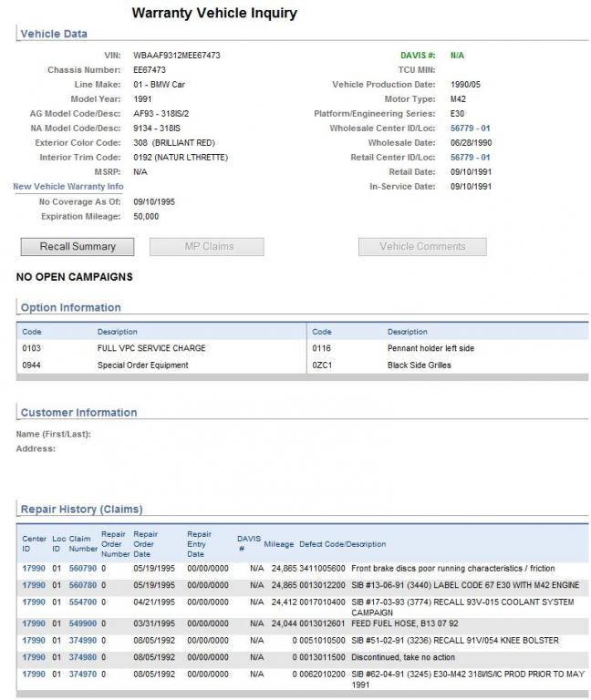
Task: Click the Repair History (Claims) heading
Action: coord(81,510)
